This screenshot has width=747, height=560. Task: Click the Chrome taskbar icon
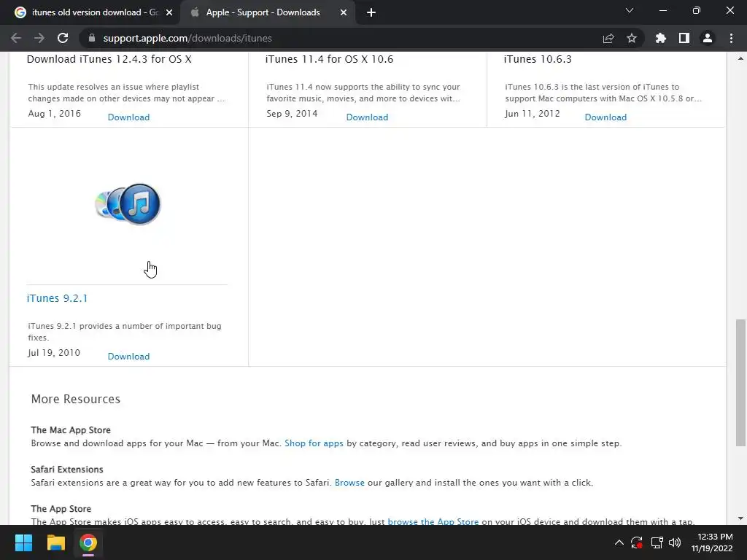pos(88,542)
